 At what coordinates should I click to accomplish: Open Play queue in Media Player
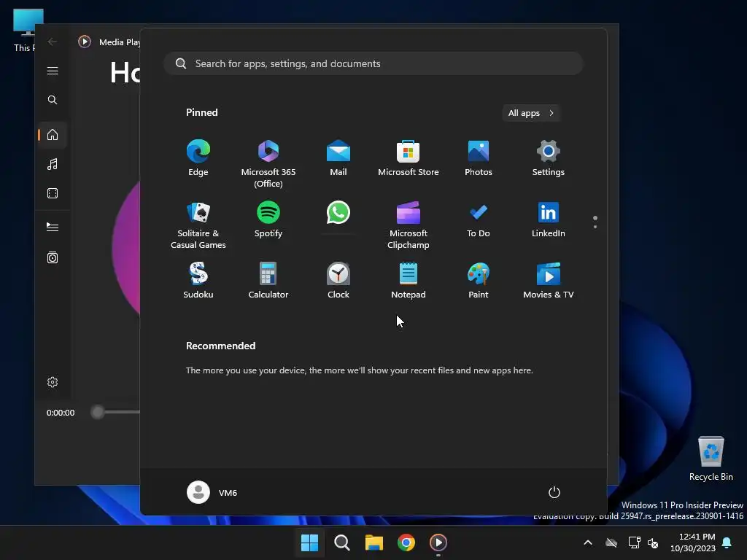[53, 227]
